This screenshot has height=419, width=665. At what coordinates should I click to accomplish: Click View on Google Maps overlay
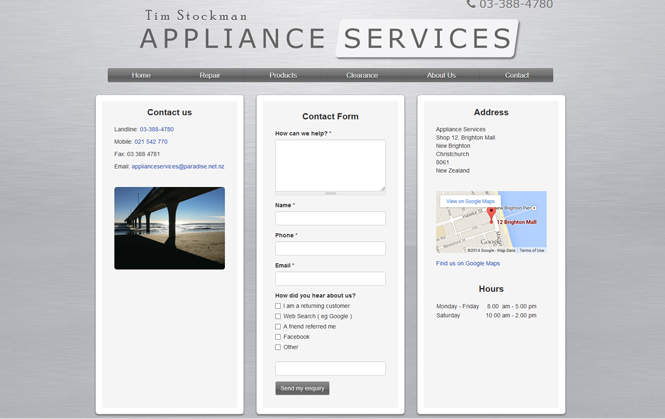470,201
